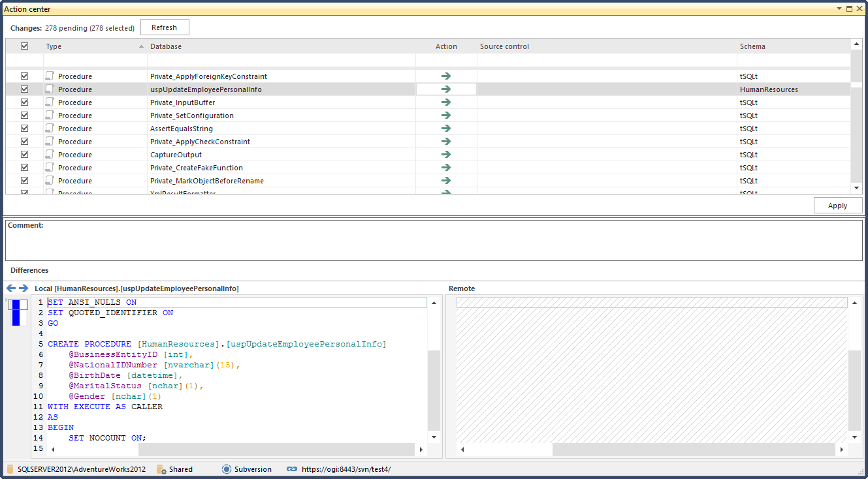The height and width of the screenshot is (479, 868).
Task: Click the Shared icon in status bar
Action: [x=161, y=469]
